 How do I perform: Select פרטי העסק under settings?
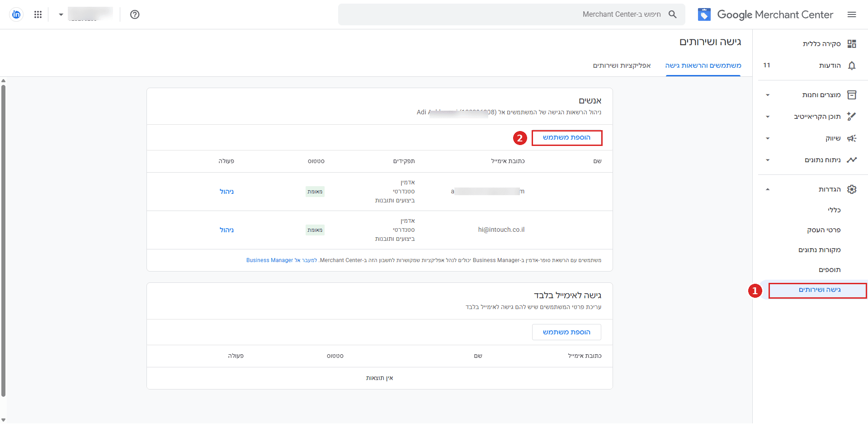coord(824,230)
